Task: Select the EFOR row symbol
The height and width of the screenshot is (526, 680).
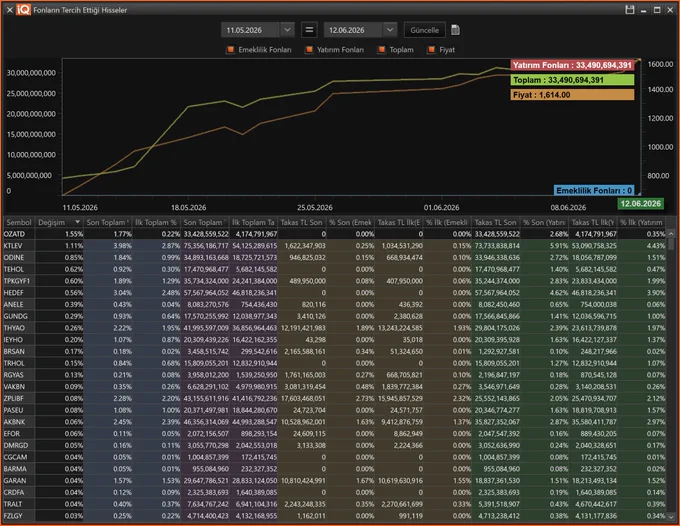Action: 12,434
